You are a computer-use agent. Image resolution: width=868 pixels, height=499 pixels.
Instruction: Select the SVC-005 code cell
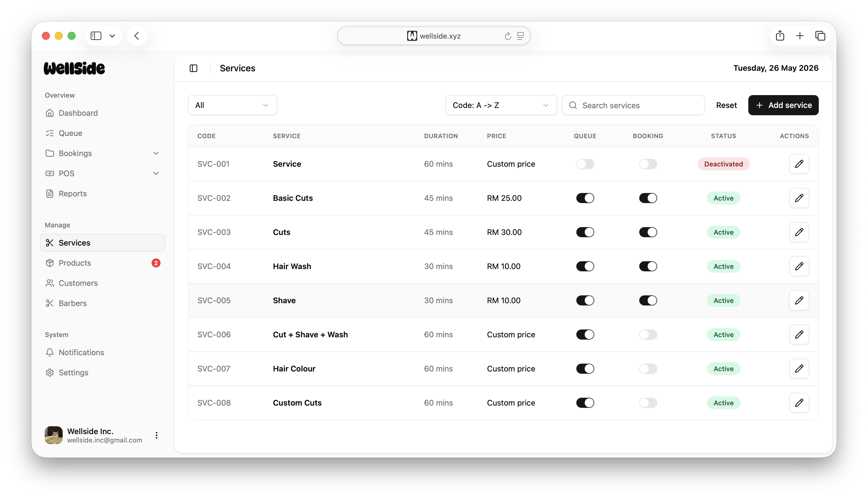click(x=214, y=300)
